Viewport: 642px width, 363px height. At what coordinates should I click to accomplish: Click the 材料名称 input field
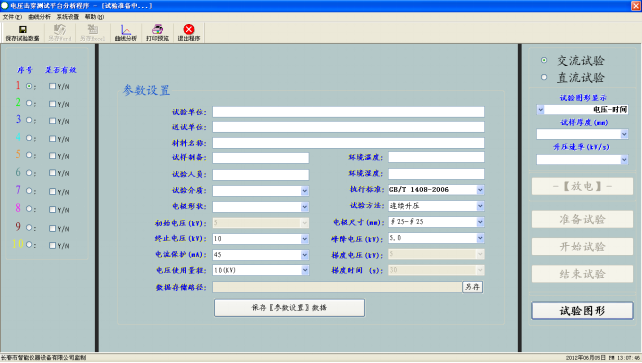[348, 143]
